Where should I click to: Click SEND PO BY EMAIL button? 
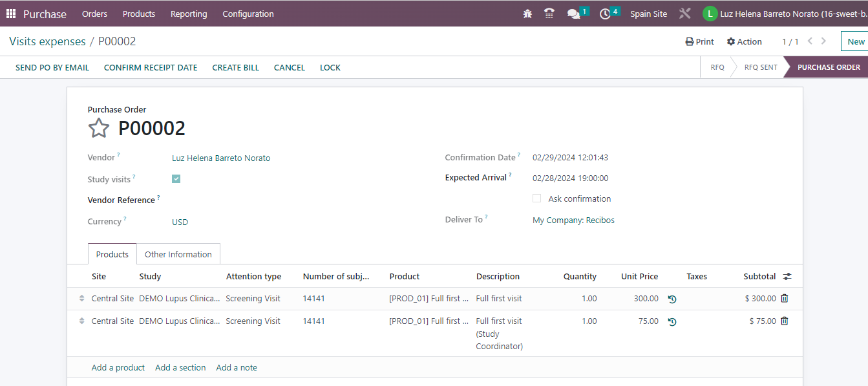(52, 67)
